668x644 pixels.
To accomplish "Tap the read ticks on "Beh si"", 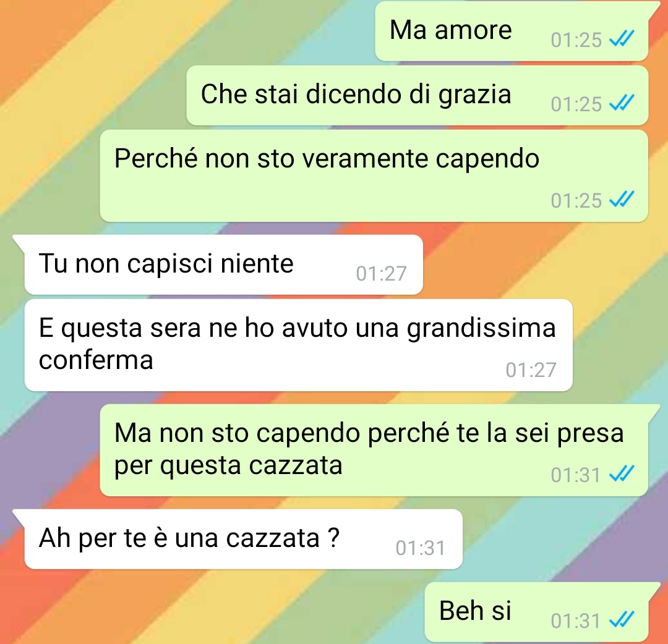I will (x=622, y=620).
